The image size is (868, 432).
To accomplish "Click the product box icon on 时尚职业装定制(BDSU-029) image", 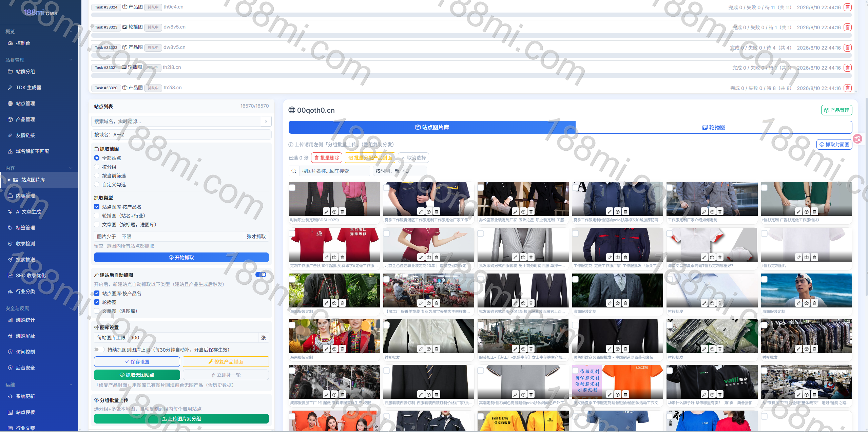I will (334, 212).
